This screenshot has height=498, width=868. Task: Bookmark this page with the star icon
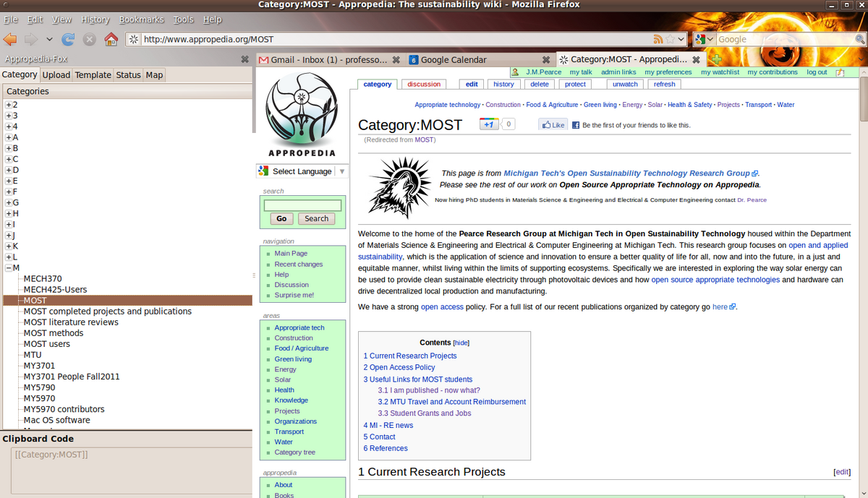pyautogui.click(x=670, y=39)
